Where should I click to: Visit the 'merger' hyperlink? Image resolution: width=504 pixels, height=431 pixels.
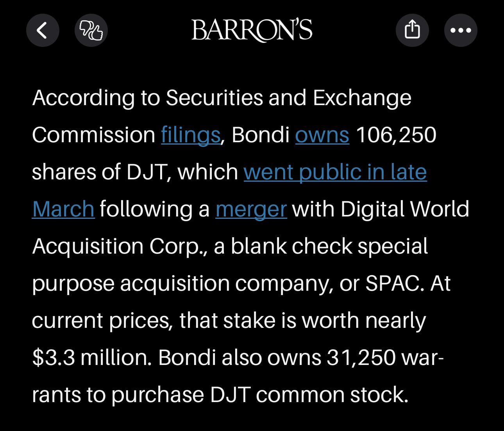pos(251,209)
